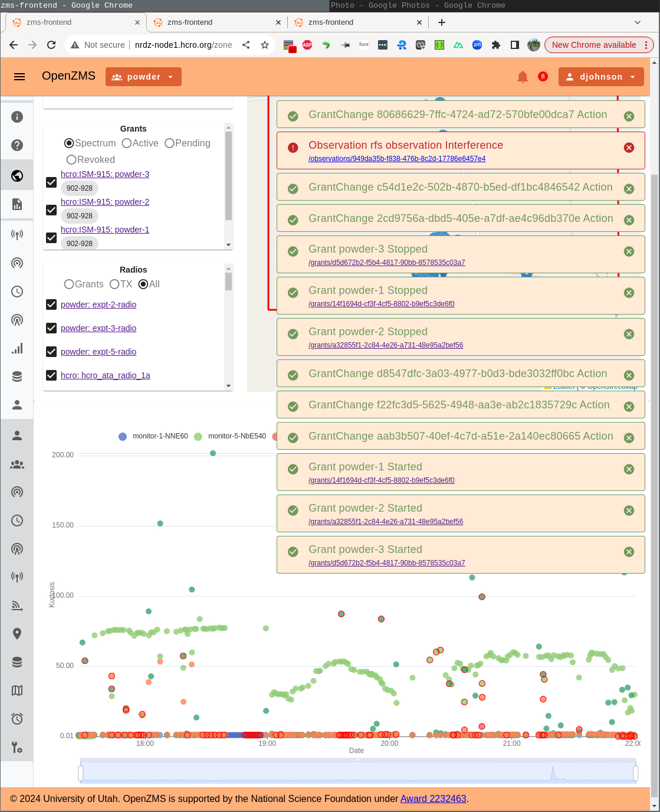Screen dimensions: 660x812
Task: Open the djohnson user dropdown
Action: coord(601,77)
